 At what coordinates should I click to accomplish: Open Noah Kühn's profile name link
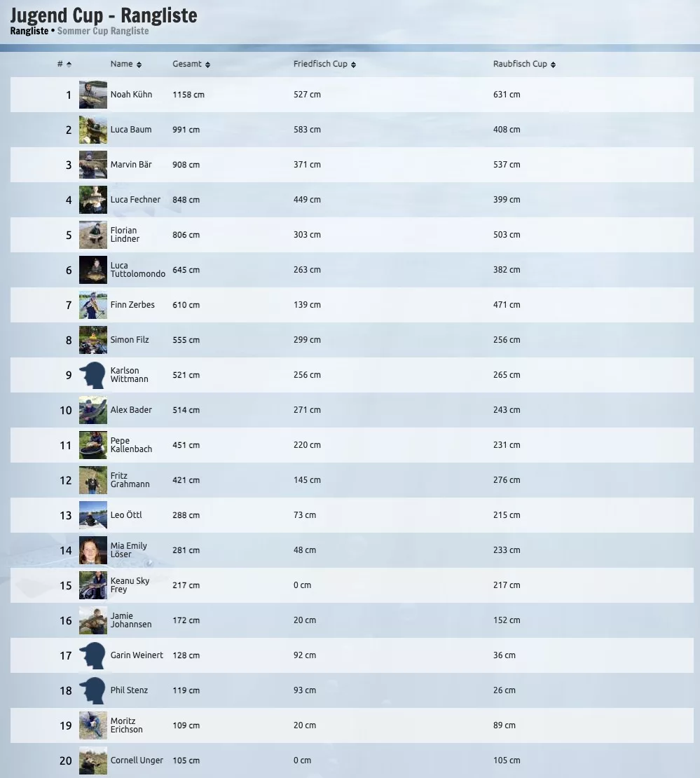[x=131, y=95]
